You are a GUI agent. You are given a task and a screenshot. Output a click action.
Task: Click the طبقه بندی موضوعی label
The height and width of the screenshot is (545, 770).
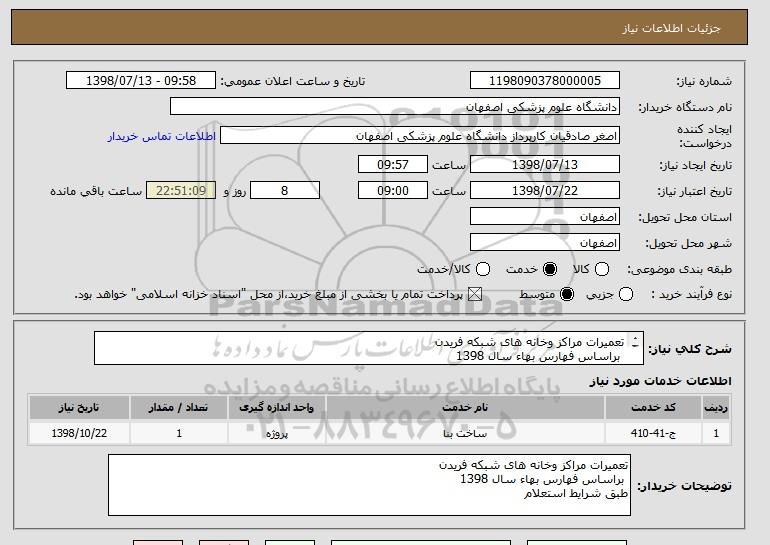pos(679,269)
